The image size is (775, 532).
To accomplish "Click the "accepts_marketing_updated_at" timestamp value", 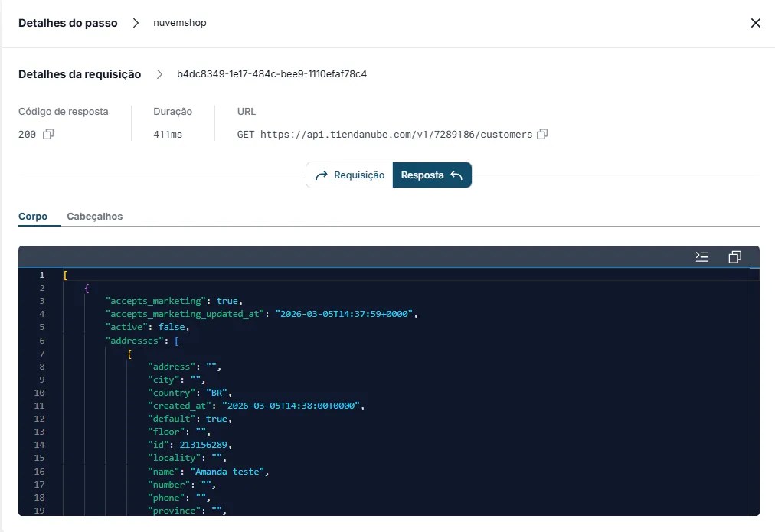I will 344,314.
